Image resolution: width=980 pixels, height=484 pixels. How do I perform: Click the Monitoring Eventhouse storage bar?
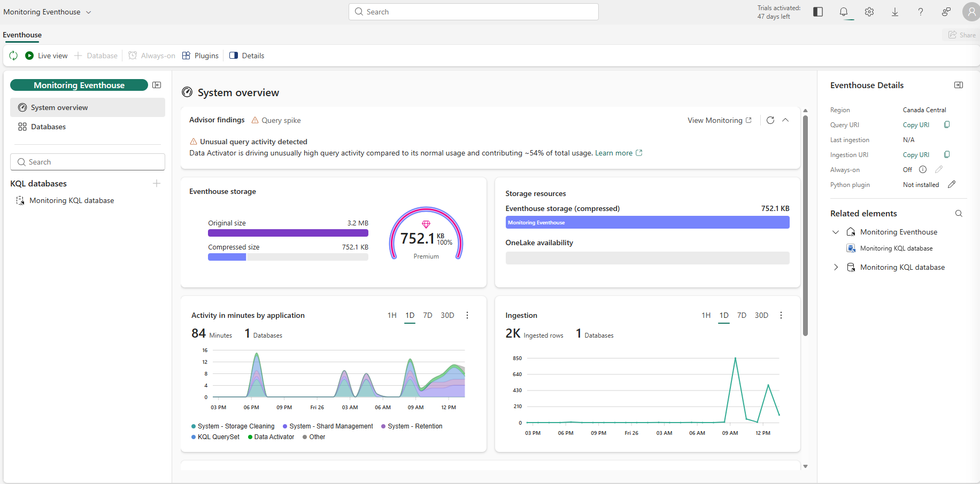click(x=647, y=222)
